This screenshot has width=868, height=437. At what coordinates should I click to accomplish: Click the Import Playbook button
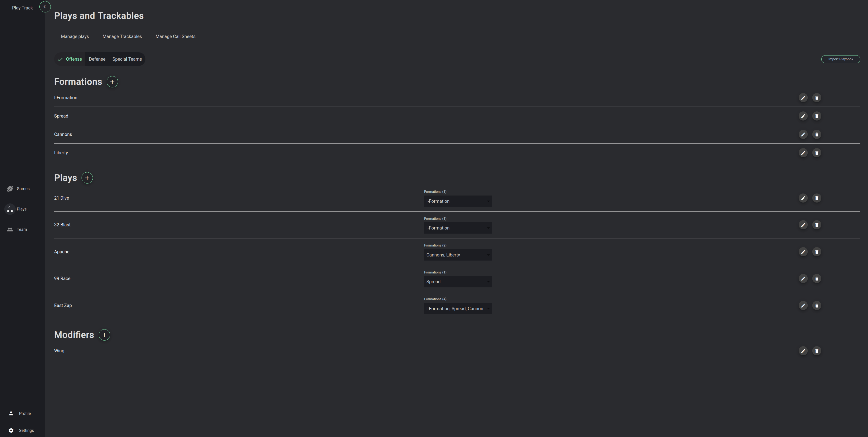(x=840, y=59)
